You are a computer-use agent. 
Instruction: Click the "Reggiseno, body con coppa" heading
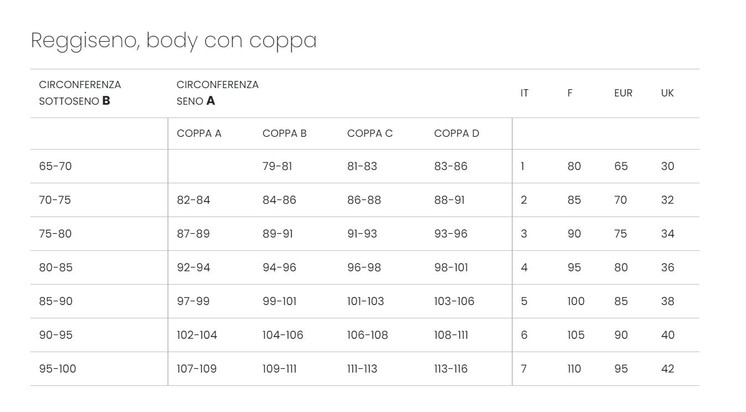(174, 41)
